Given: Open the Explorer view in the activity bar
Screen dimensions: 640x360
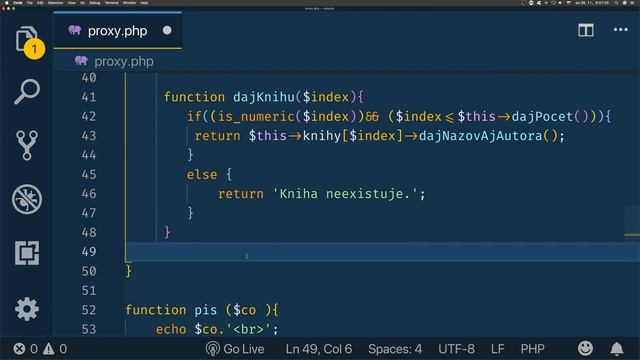Looking at the screenshot, I should click(x=27, y=39).
